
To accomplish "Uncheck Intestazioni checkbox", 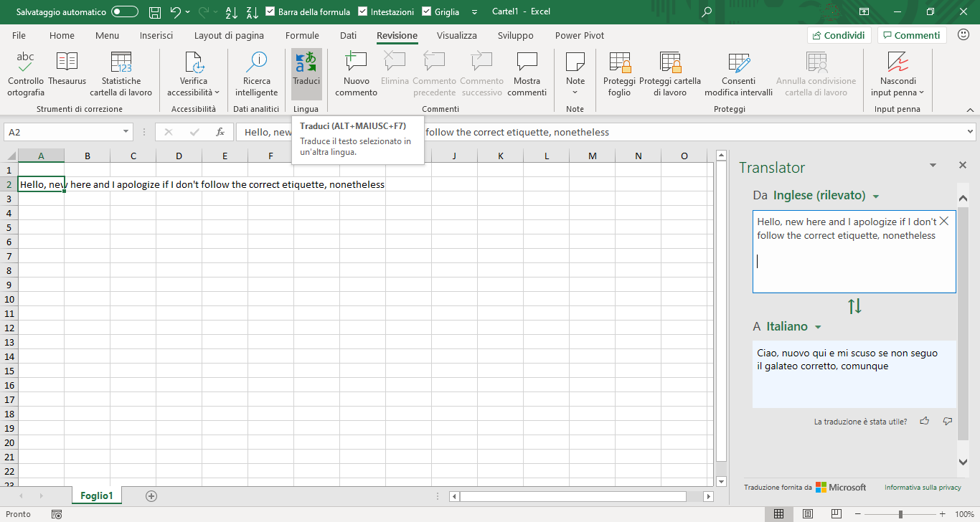I will click(362, 12).
